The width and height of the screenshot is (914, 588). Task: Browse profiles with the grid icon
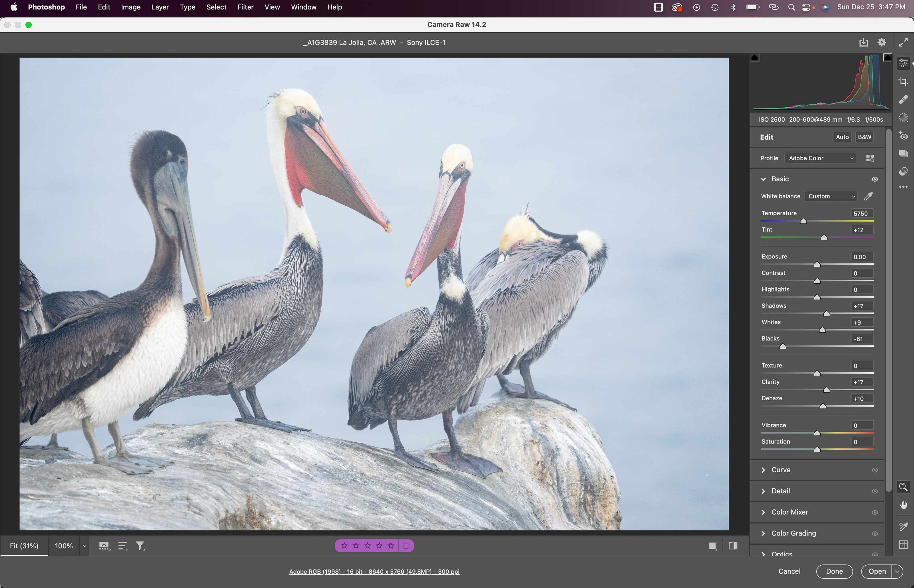point(870,158)
